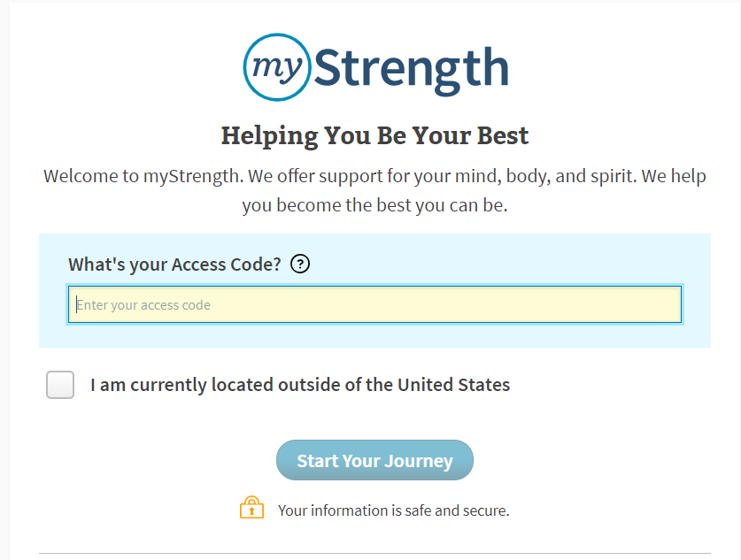Image resolution: width=741 pixels, height=560 pixels.
Task: Click the "Enter your access code" placeholder text
Action: coord(143,305)
